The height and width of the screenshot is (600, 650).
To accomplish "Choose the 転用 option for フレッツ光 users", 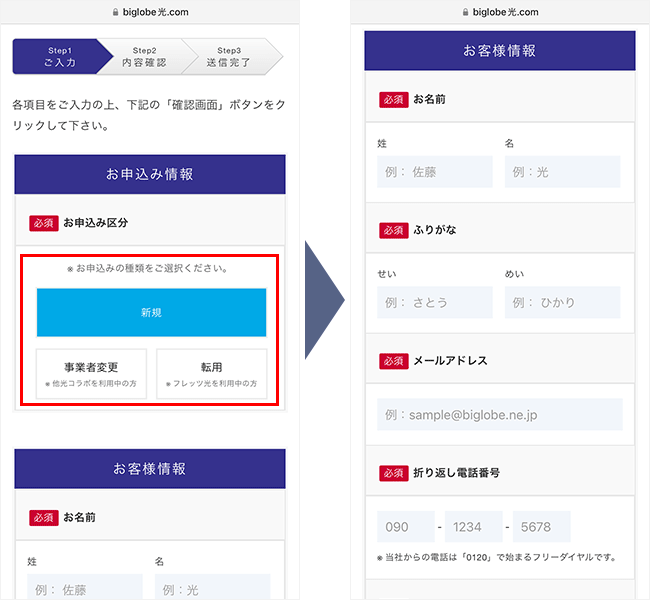I will pyautogui.click(x=211, y=374).
